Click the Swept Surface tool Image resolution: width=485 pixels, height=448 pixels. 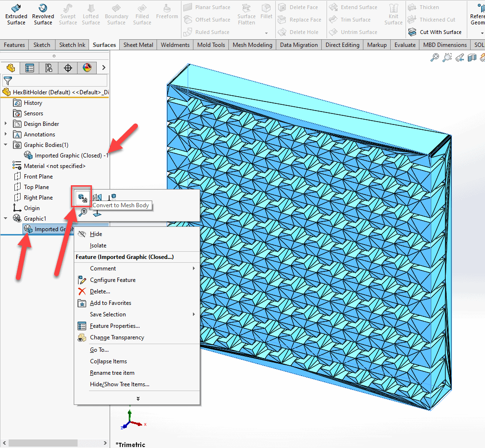pyautogui.click(x=68, y=14)
